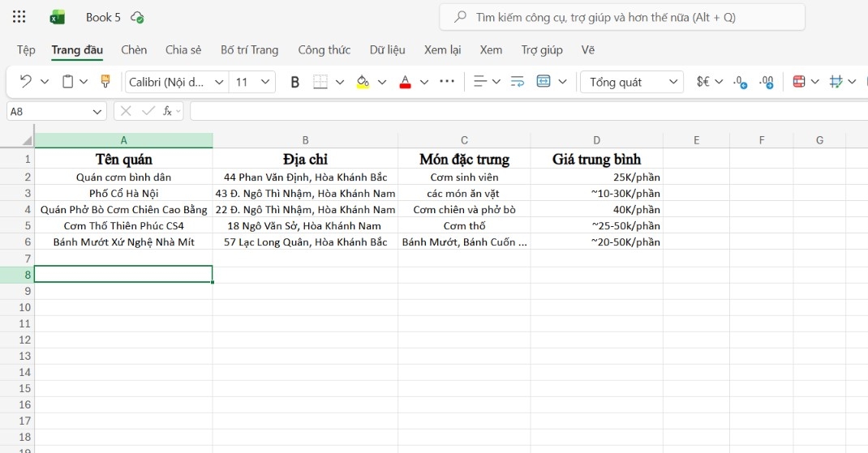Open the app launcher grid
The height and width of the screenshot is (453, 868).
pos(19,17)
